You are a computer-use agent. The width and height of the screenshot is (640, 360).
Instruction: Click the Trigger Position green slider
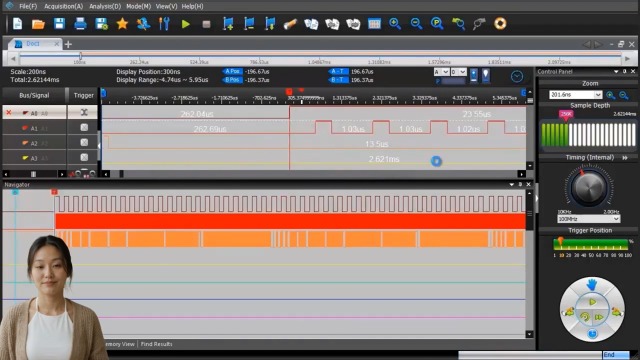click(x=591, y=244)
